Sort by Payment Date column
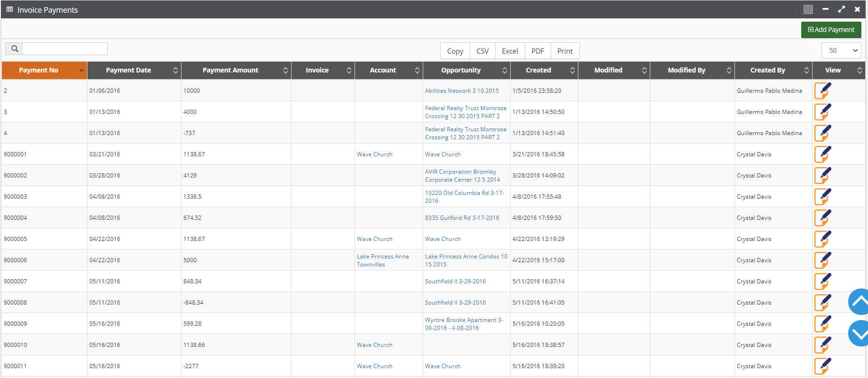This screenshot has width=868, height=378. [x=134, y=70]
